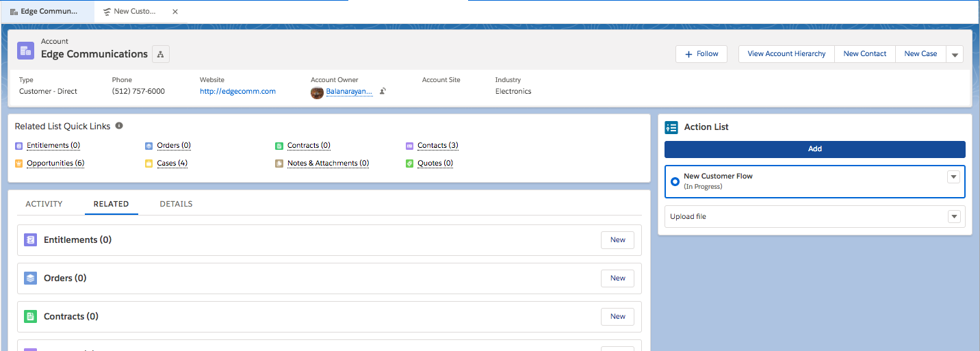This screenshot has height=351, width=980.
Task: Open Quotes (0) quick link
Action: click(x=435, y=164)
